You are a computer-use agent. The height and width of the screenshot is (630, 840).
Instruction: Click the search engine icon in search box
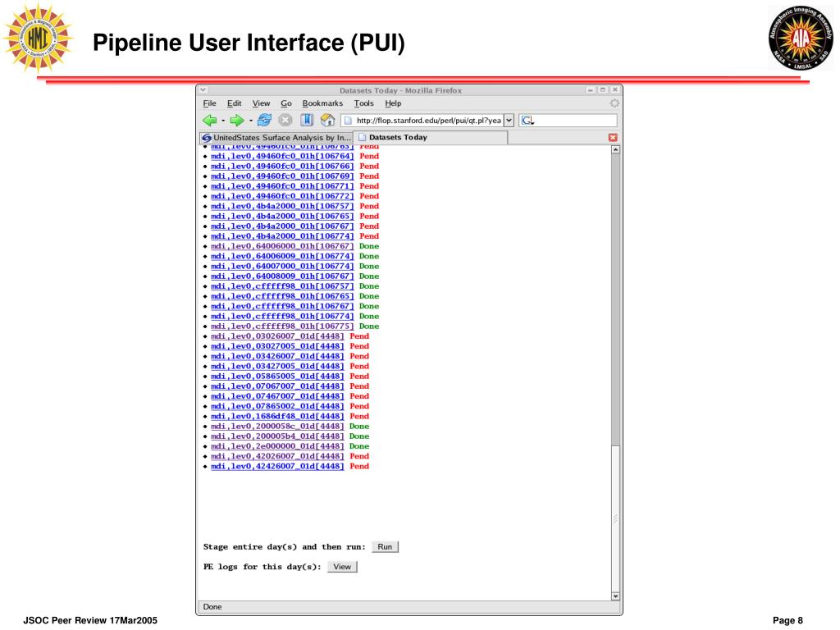coord(527,121)
